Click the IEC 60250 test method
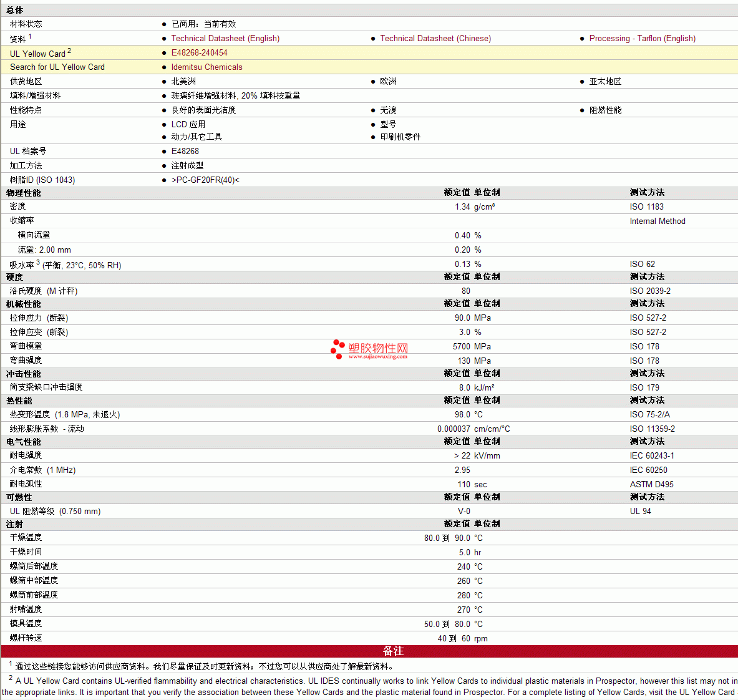 click(648, 470)
